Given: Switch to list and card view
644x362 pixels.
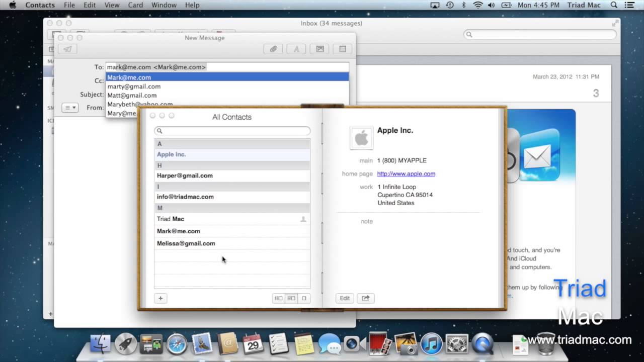Looking at the screenshot, I should pos(291,298).
